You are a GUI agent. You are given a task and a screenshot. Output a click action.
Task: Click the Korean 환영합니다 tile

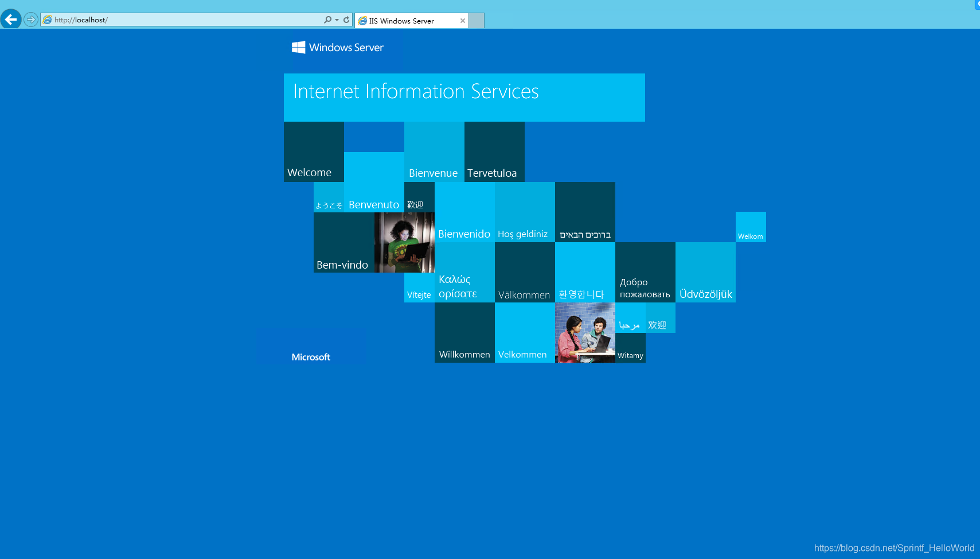(585, 272)
